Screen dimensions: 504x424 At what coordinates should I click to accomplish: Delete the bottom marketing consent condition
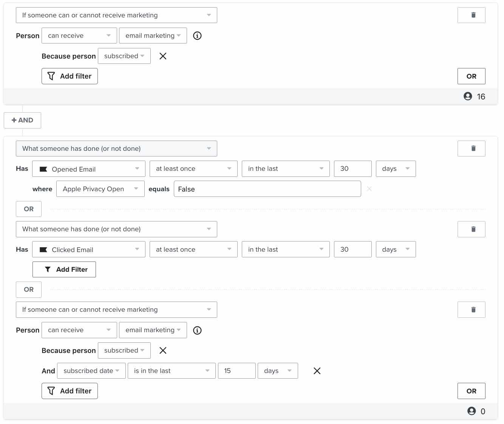point(471,309)
